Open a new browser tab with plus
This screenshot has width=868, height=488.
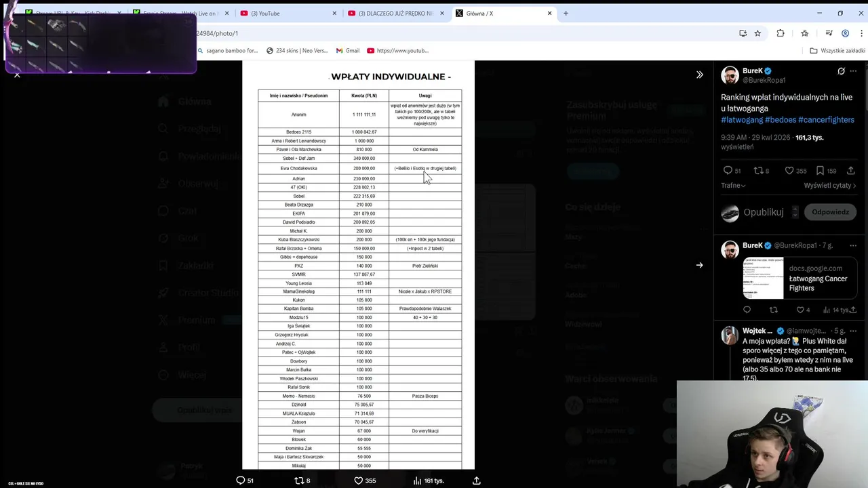pos(566,13)
